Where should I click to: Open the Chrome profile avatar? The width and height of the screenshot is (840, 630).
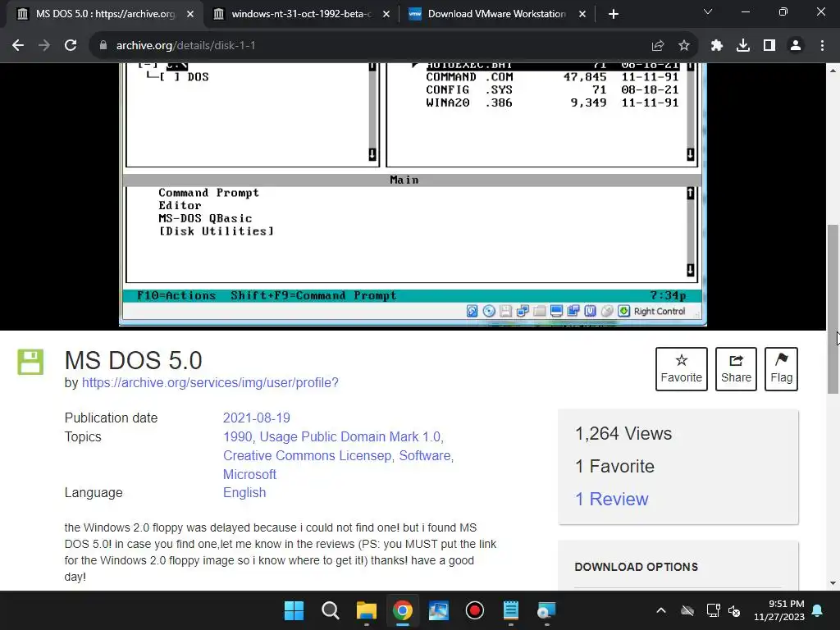[796, 46]
